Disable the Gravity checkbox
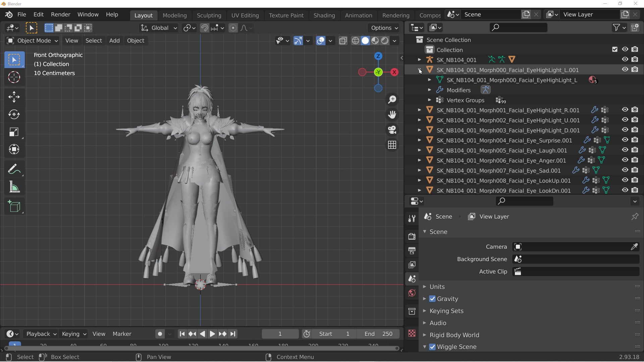 [x=432, y=299]
